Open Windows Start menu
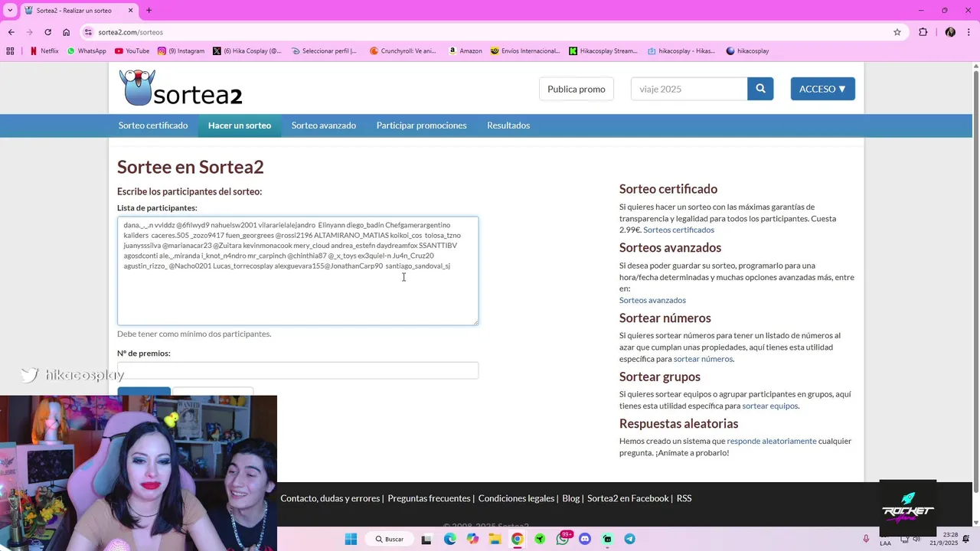The width and height of the screenshot is (980, 551). point(351,539)
